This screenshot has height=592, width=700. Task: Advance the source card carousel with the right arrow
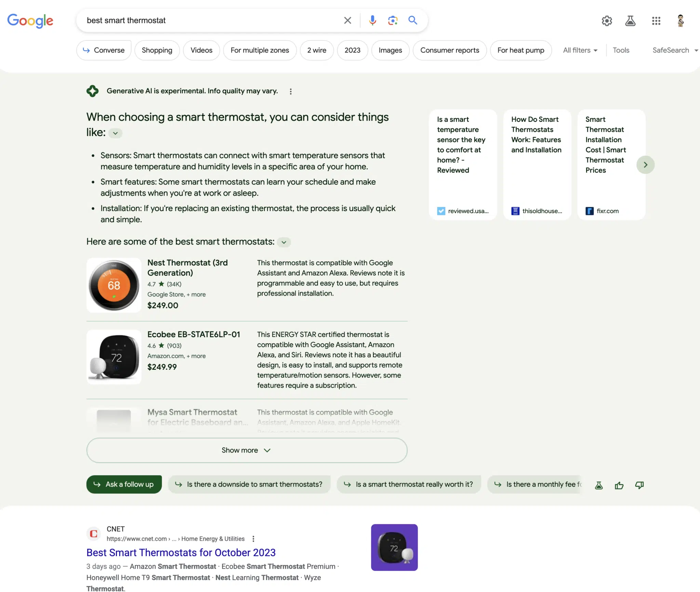coord(645,165)
